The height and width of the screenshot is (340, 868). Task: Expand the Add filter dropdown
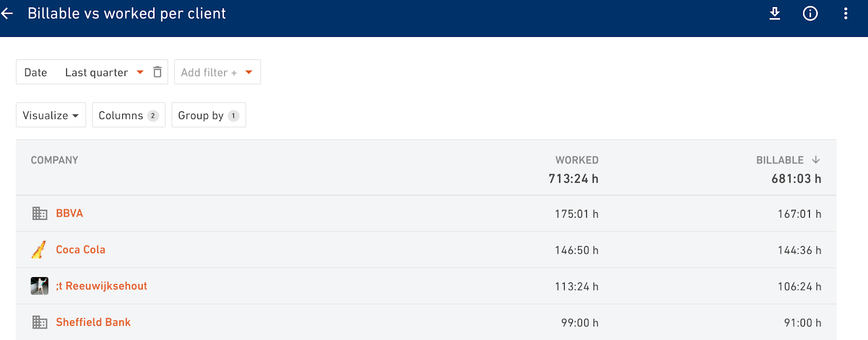coord(217,72)
